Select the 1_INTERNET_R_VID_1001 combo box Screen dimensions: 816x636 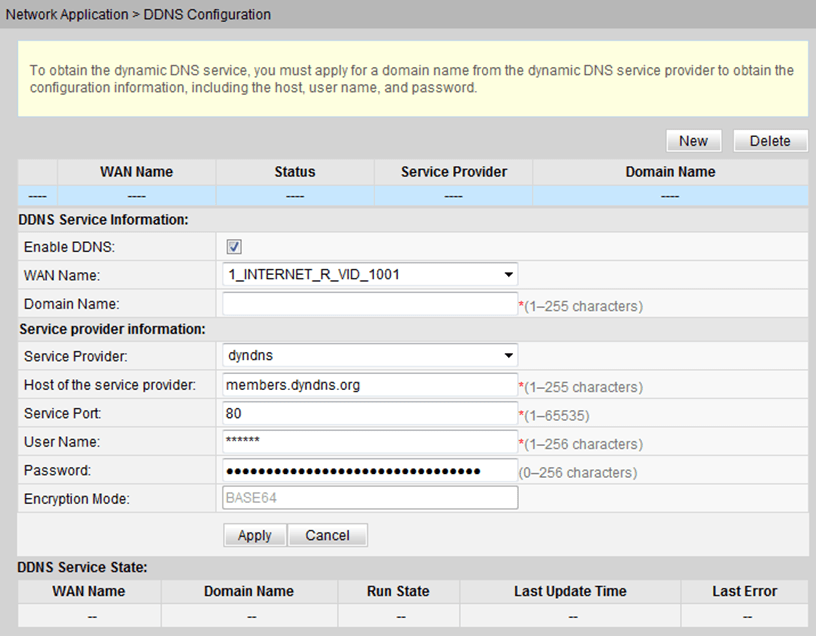[370, 274]
